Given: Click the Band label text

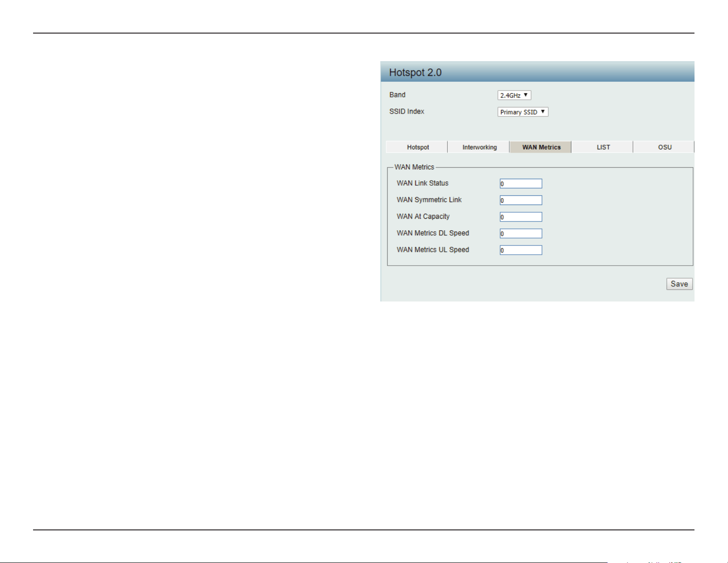Looking at the screenshot, I should pyautogui.click(x=397, y=95).
